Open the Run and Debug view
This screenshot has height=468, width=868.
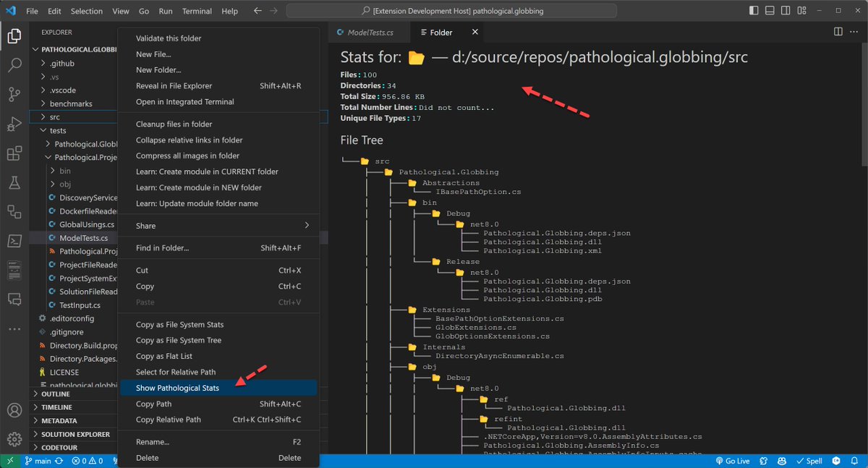tap(14, 124)
